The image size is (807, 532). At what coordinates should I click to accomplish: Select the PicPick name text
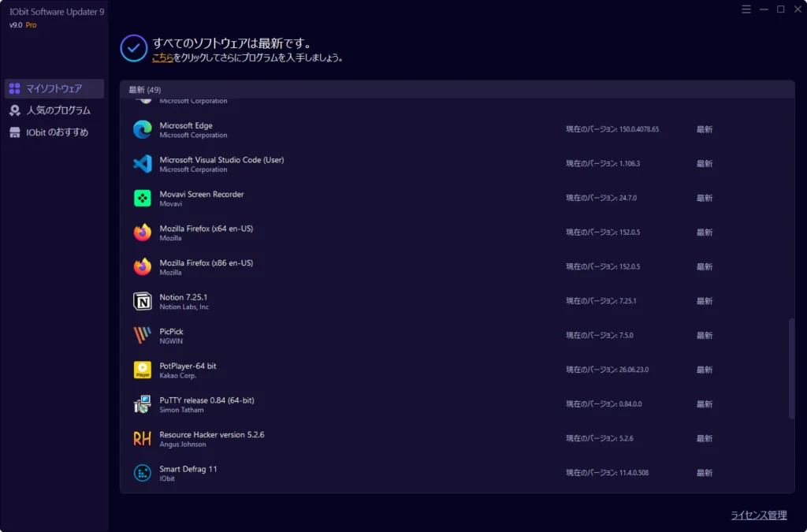pyautogui.click(x=171, y=332)
